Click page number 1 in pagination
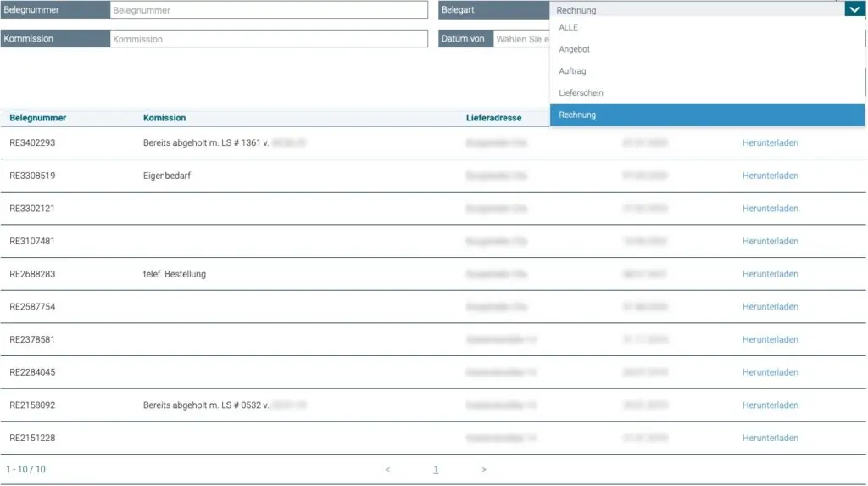The image size is (868, 486). tap(436, 470)
